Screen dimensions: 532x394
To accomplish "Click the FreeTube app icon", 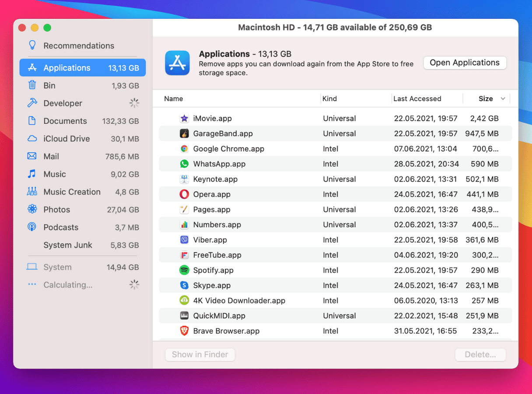I will pyautogui.click(x=184, y=255).
